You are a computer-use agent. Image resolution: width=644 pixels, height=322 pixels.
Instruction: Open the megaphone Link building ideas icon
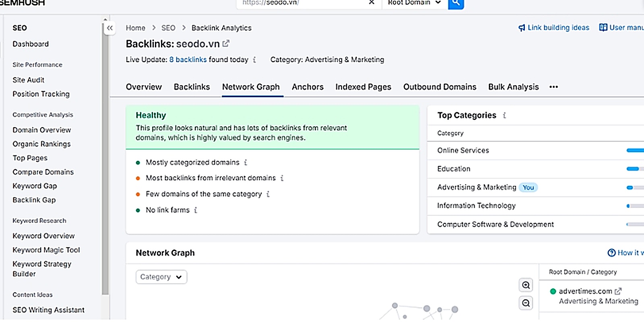tap(522, 28)
